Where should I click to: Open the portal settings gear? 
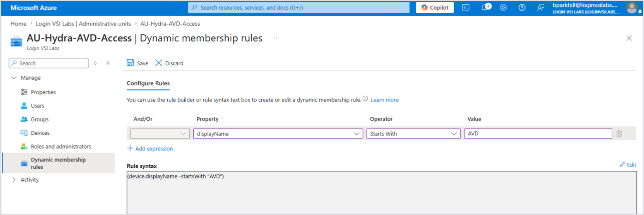[503, 7]
